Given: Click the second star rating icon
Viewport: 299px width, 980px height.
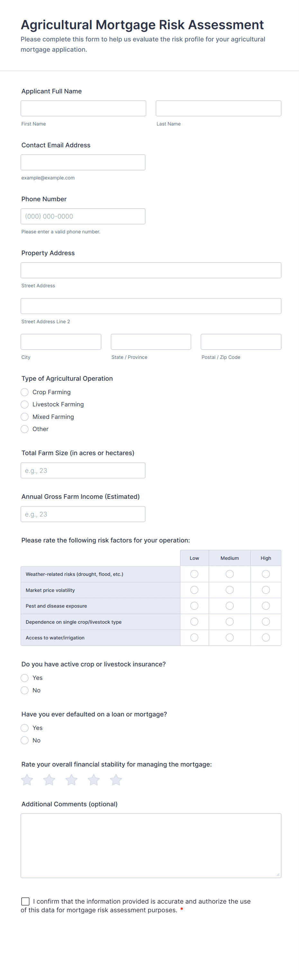Looking at the screenshot, I should click(49, 780).
